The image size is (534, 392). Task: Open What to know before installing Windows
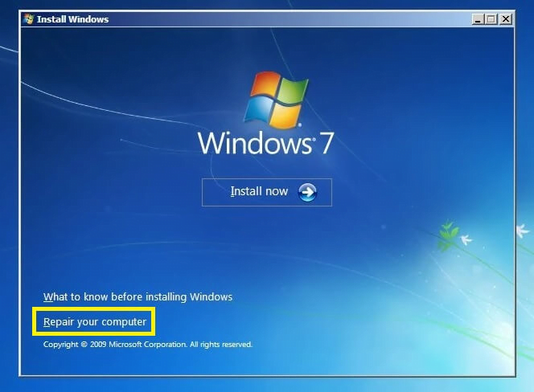(x=138, y=296)
